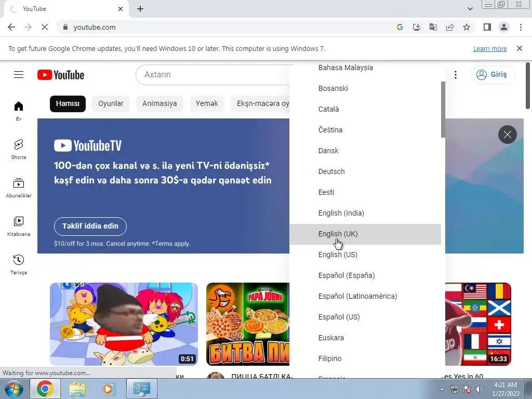Select Català language
532x399 pixels.
pos(365,109)
